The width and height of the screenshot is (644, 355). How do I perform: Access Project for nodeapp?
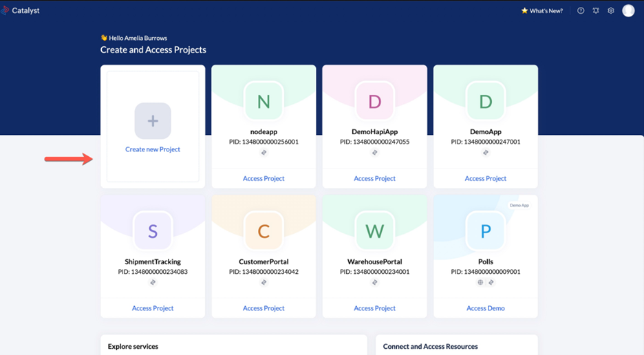coord(264,179)
